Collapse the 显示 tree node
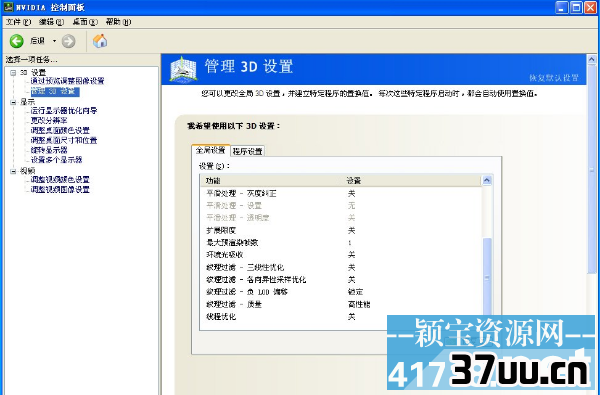Viewport: 600px width, 395px height. pos(13,102)
